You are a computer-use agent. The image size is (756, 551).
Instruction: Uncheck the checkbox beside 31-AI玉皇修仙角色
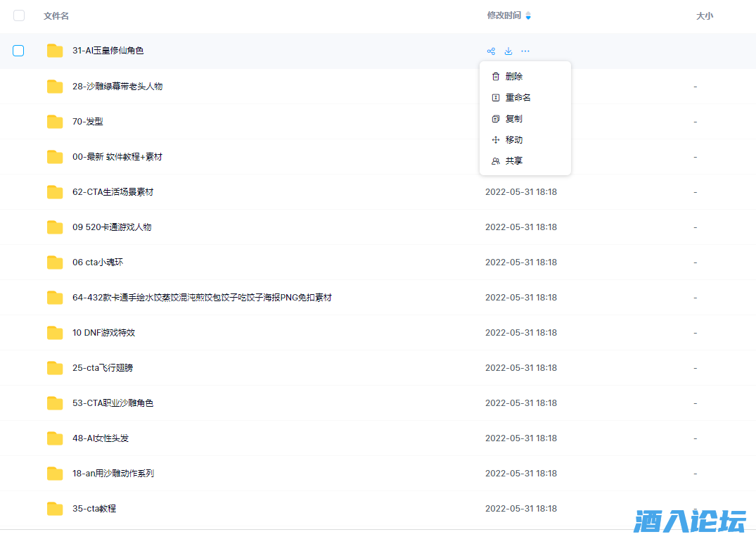(x=18, y=51)
